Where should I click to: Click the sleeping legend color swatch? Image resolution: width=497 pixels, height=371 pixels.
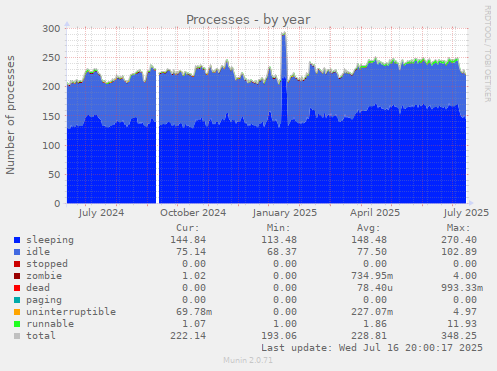point(17,240)
